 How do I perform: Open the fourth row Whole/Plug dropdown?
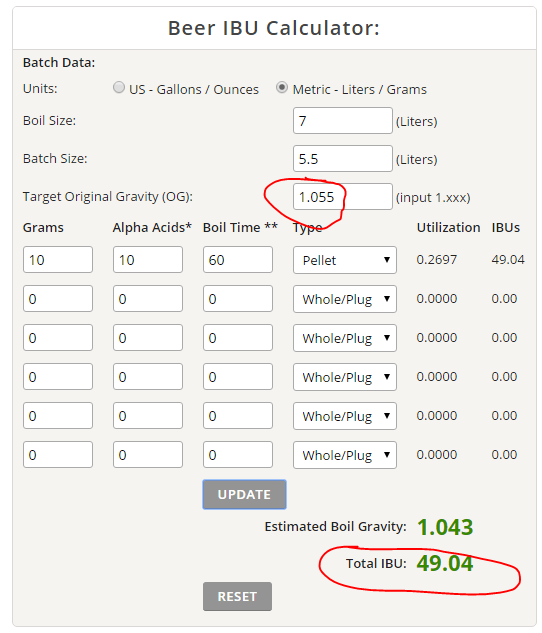[x=345, y=377]
